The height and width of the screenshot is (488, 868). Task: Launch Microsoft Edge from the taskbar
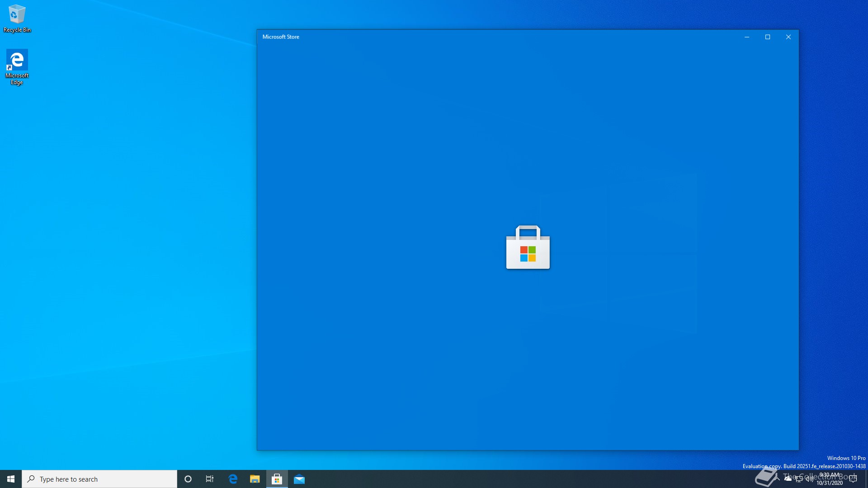click(233, 479)
